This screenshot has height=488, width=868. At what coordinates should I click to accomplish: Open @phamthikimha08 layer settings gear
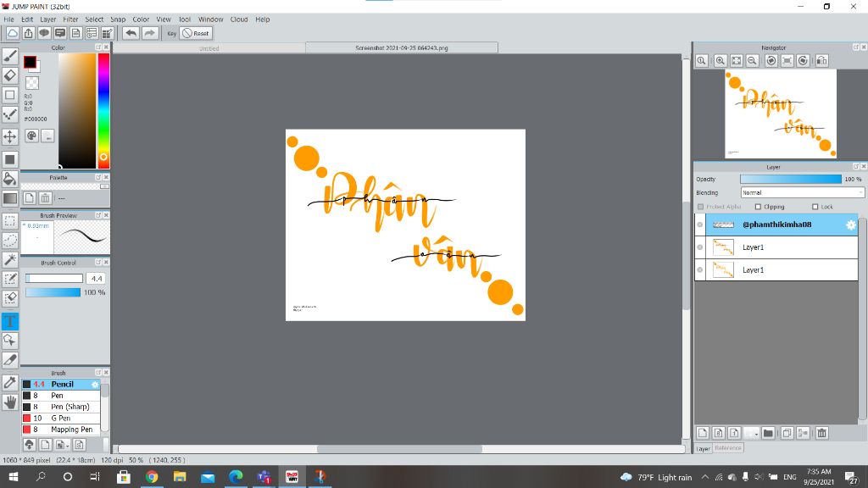click(851, 225)
